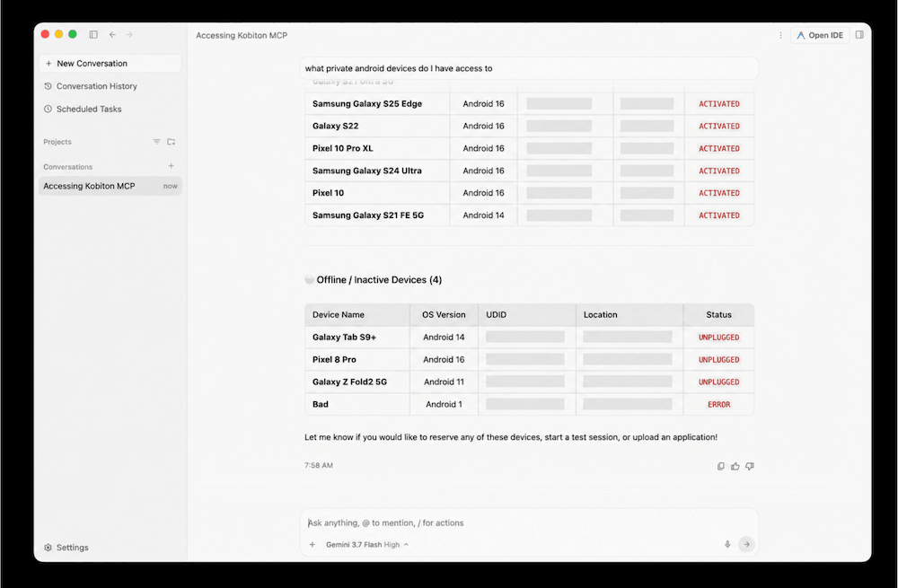Send message with the arrow button
Screen dimensions: 898x588
[746, 545]
